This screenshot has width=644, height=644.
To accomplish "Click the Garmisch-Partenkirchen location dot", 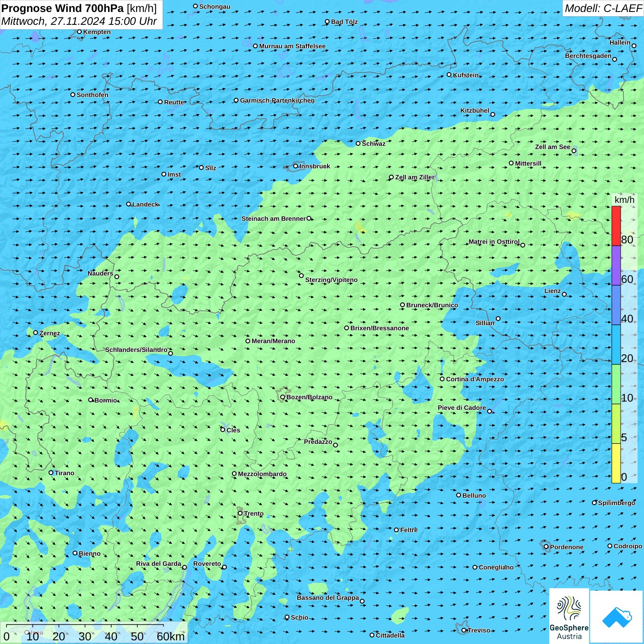I will [236, 100].
